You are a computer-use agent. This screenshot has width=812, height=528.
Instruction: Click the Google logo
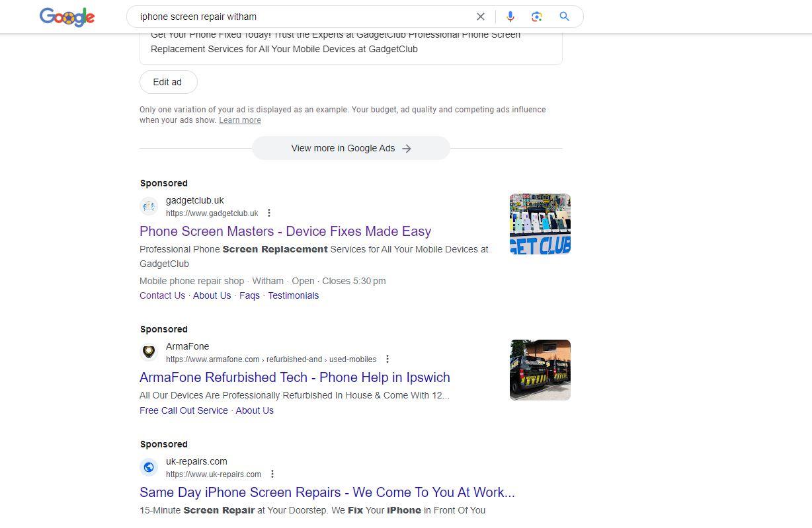[x=67, y=17]
